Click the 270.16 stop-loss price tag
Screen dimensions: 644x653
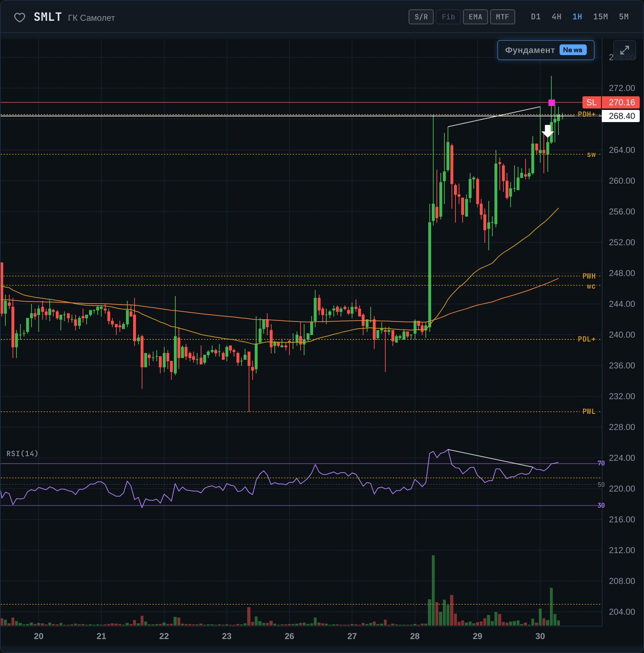point(621,102)
